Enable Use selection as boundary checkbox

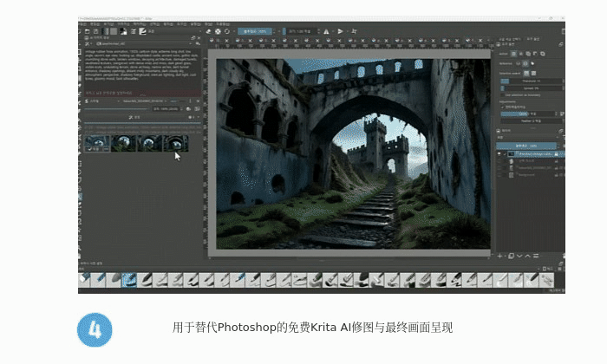[x=502, y=96]
